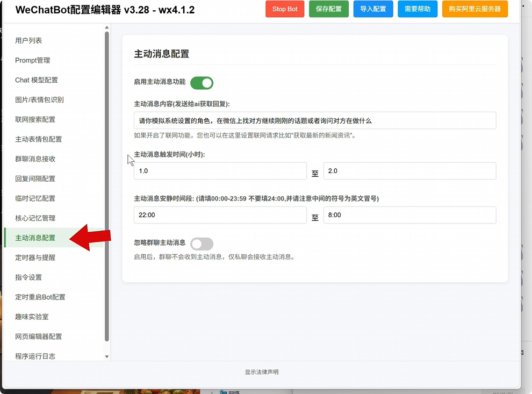Open help with 需要帮助 button
The height and width of the screenshot is (394, 532).
pyautogui.click(x=418, y=9)
